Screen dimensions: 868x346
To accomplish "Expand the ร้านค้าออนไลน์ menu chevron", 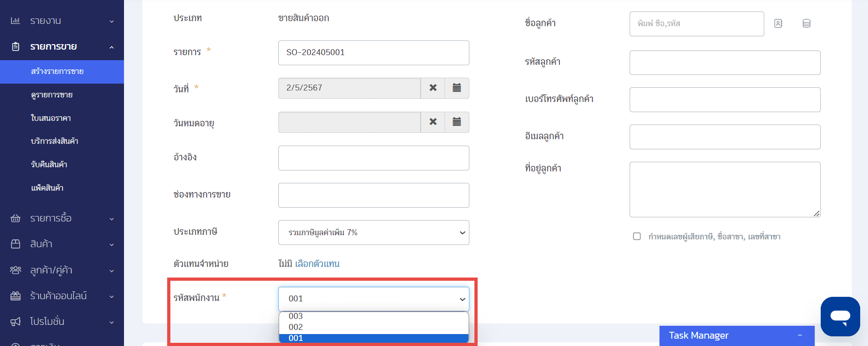I will [112, 296].
